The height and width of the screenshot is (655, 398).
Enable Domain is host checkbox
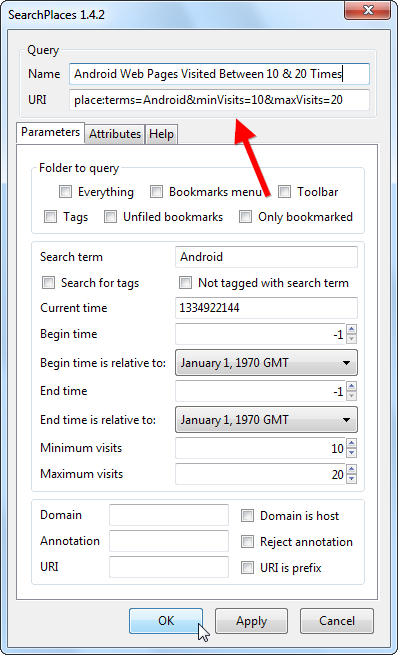click(247, 515)
